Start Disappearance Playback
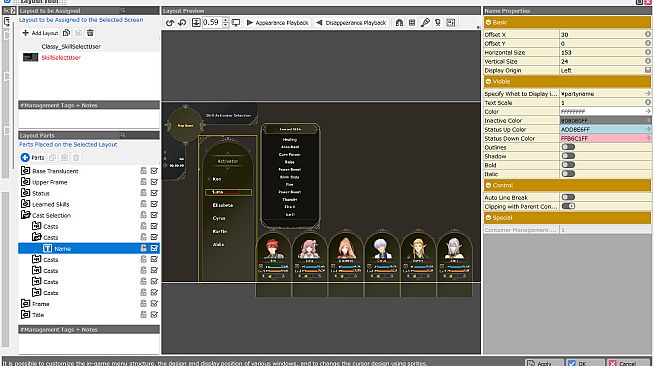The height and width of the screenshot is (366, 654). (x=351, y=23)
